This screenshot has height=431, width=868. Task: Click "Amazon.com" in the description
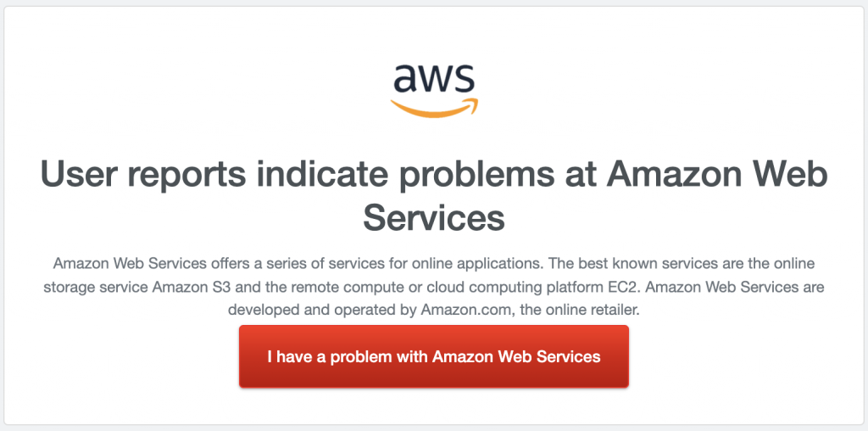[466, 310]
